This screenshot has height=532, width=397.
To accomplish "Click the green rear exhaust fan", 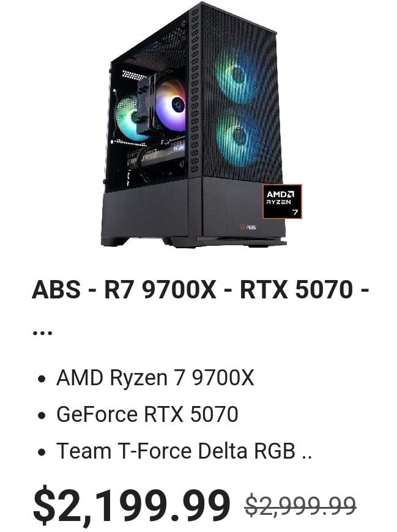I will pos(128,118).
